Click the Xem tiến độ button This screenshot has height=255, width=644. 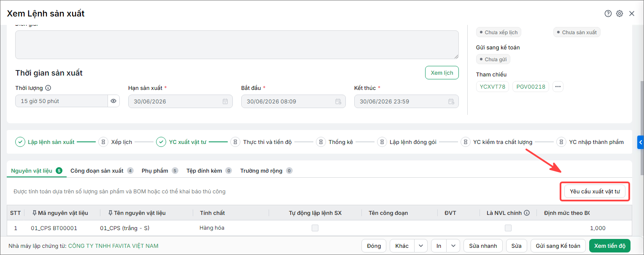click(609, 246)
